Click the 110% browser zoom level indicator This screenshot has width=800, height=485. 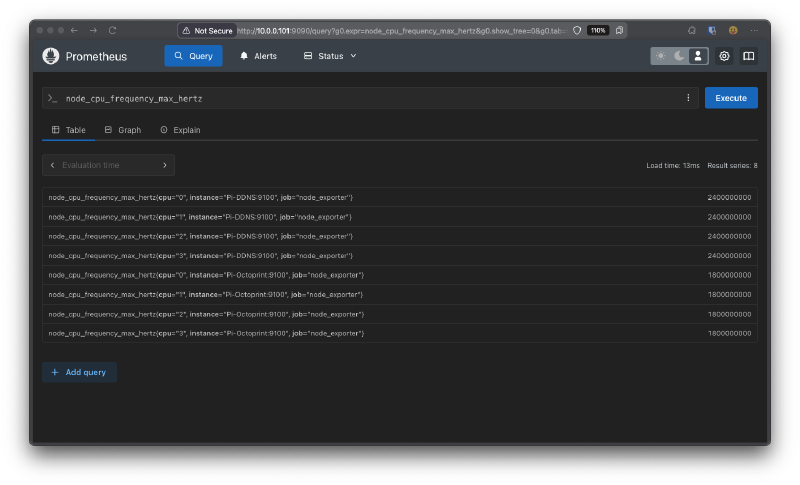coord(597,31)
